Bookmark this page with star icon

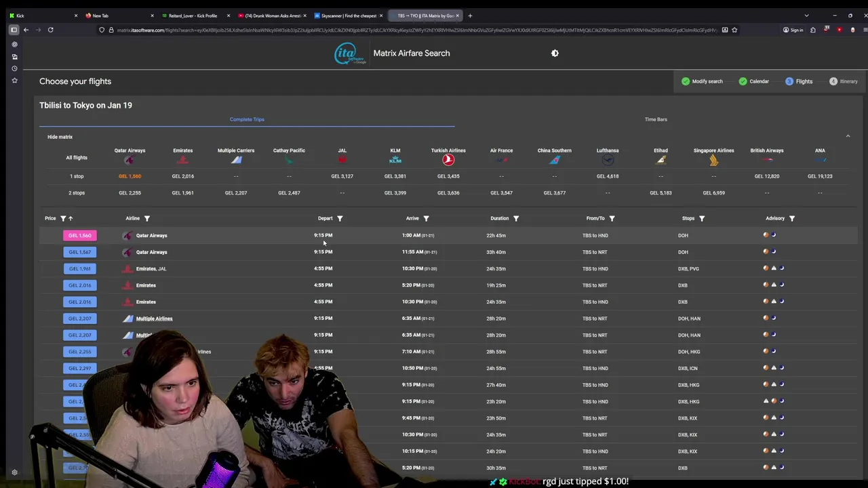point(734,30)
